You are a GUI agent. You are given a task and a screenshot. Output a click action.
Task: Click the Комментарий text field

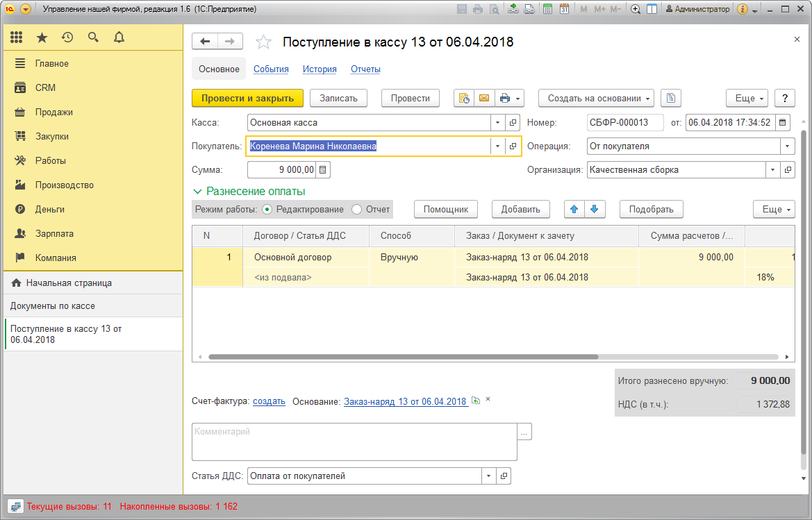[x=354, y=442]
